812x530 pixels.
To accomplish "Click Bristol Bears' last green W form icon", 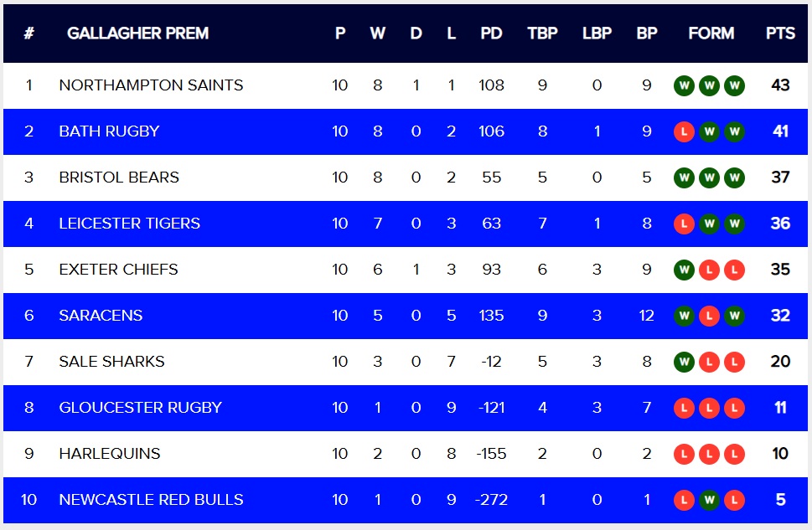I will (735, 178).
